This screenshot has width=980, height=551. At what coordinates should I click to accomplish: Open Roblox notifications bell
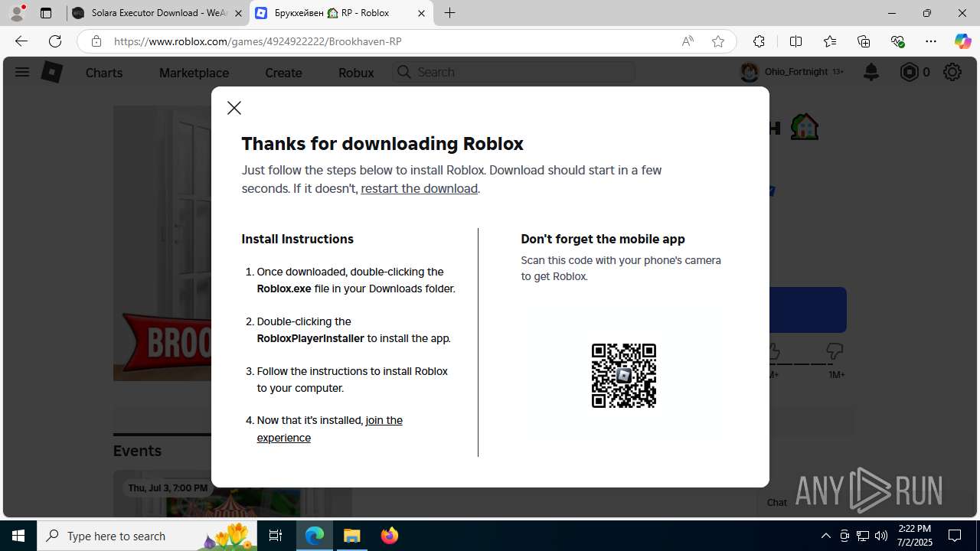point(871,72)
